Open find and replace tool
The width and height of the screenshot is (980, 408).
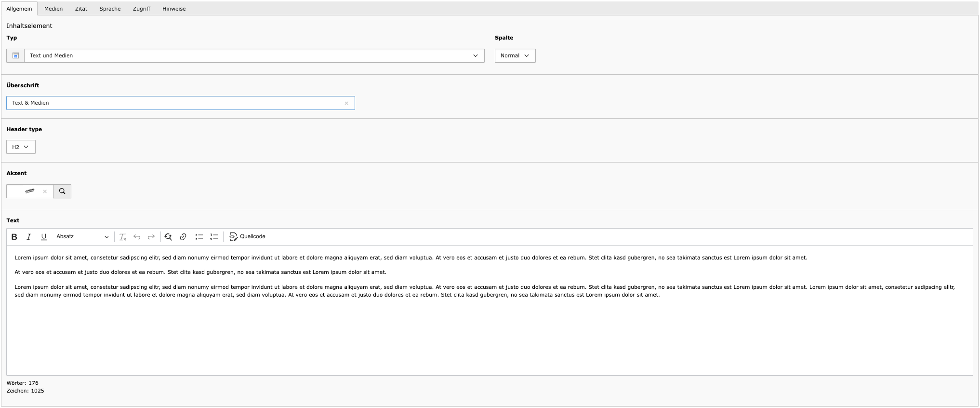(x=168, y=237)
